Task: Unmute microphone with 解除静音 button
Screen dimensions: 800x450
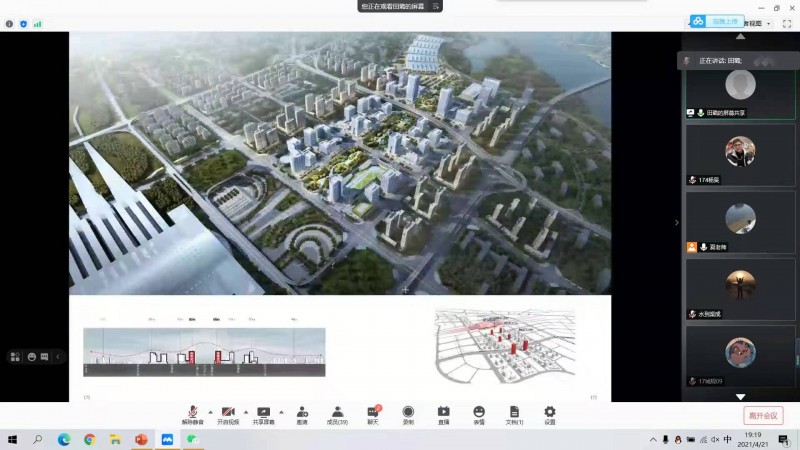Action: tap(192, 413)
